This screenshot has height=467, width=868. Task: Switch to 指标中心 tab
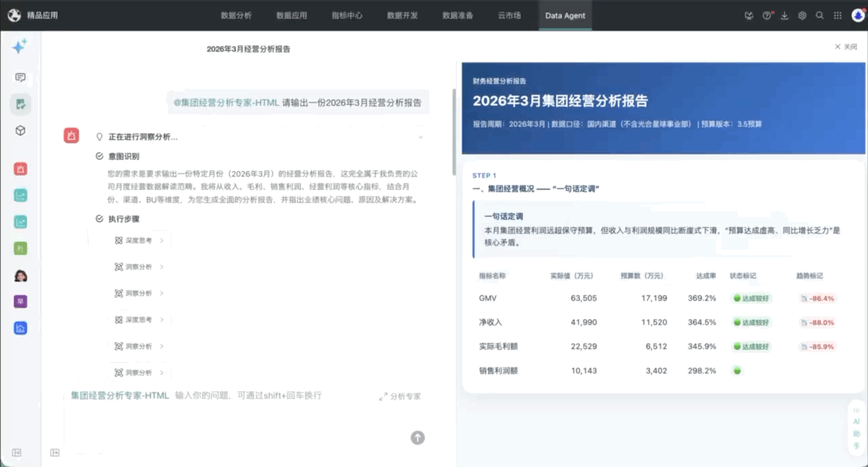[347, 16]
